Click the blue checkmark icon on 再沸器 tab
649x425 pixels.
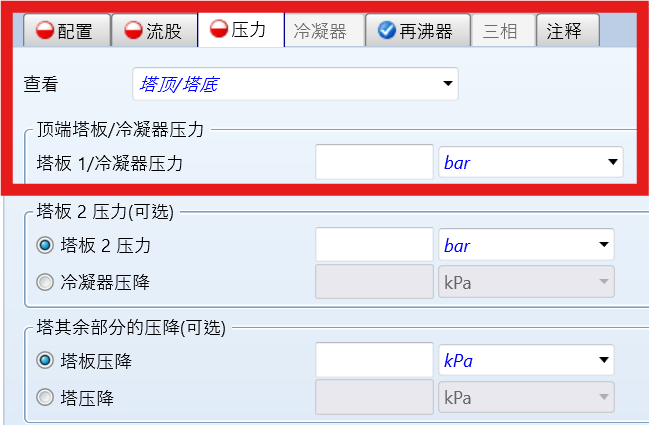pos(387,31)
